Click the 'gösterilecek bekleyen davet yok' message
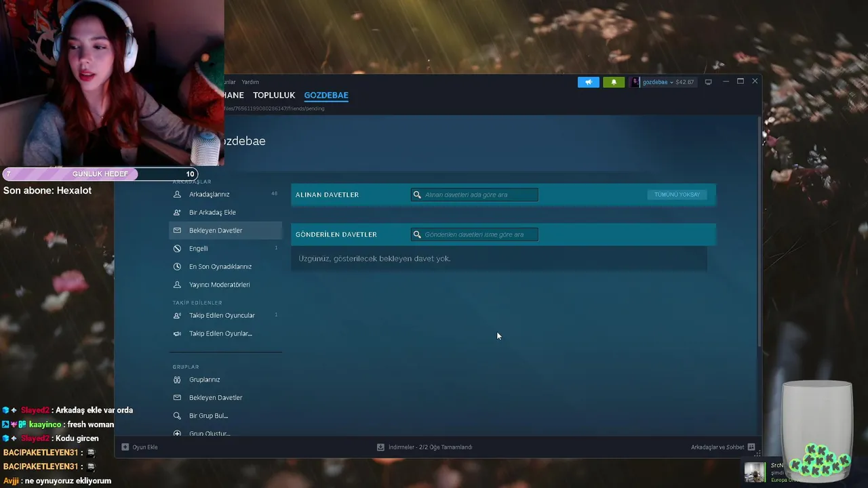The height and width of the screenshot is (488, 868). [374, 259]
